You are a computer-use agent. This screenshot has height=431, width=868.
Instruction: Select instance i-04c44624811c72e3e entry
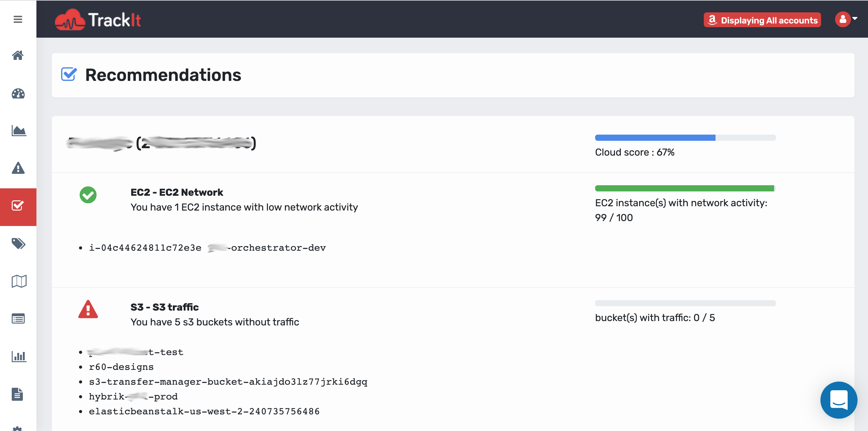(x=207, y=248)
